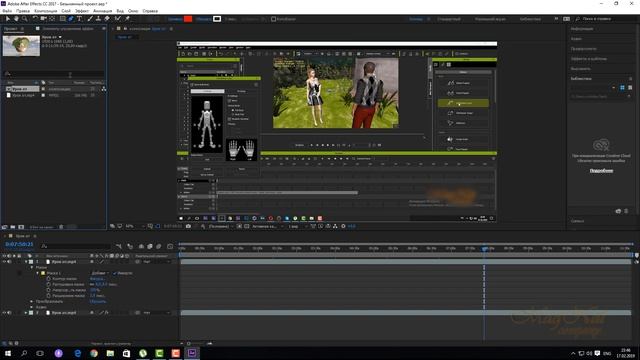Viewport: 640px width, 360px height.
Task: Toggle stopwatch for mask path property
Action: click(x=49, y=279)
